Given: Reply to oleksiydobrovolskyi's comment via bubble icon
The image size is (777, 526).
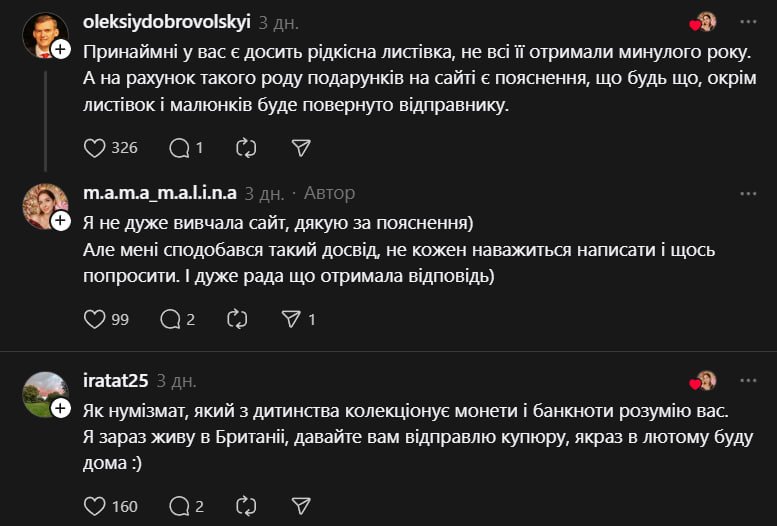Looking at the screenshot, I should tap(179, 148).
